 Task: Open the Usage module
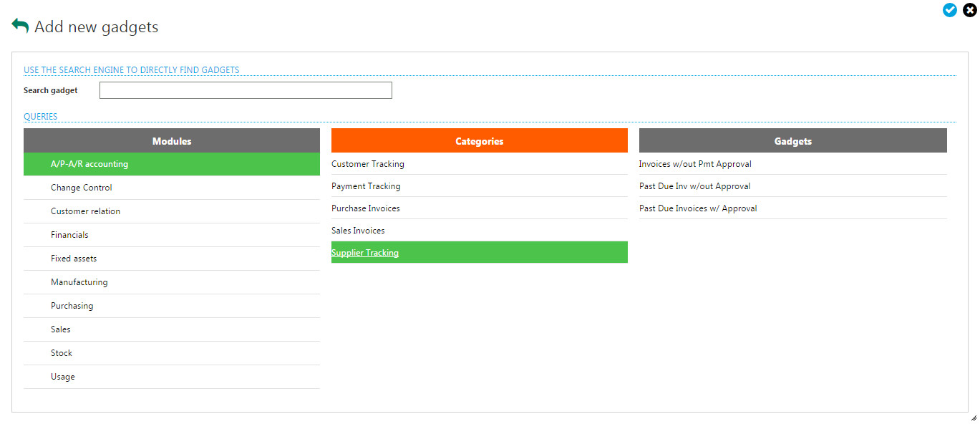pyautogui.click(x=63, y=377)
